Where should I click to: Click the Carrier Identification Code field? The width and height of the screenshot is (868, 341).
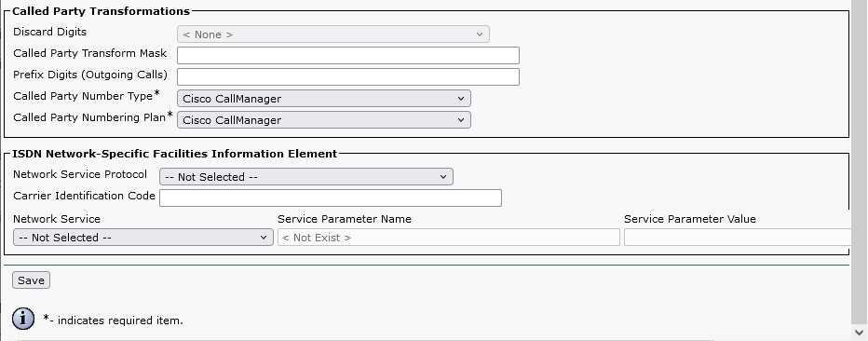[331, 198]
